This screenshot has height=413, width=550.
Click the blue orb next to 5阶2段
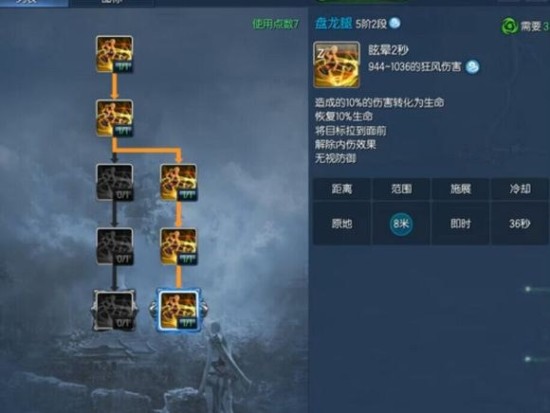(395, 23)
